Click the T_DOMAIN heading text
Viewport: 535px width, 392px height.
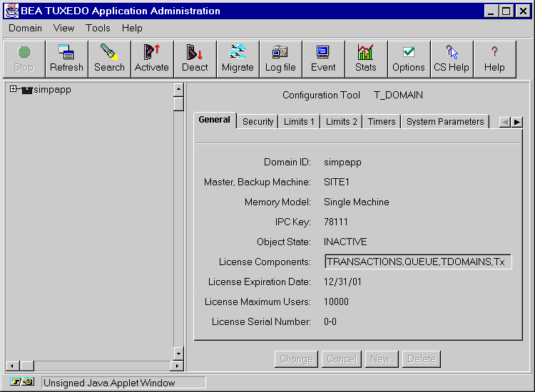[x=398, y=95]
